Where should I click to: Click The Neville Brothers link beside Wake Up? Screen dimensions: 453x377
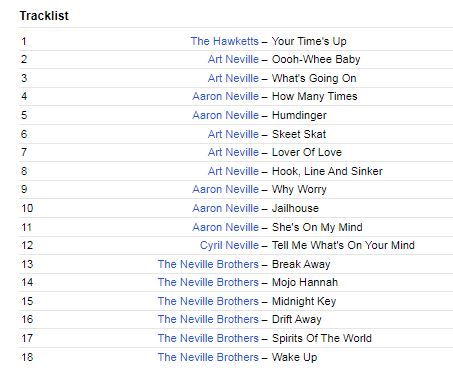(208, 357)
